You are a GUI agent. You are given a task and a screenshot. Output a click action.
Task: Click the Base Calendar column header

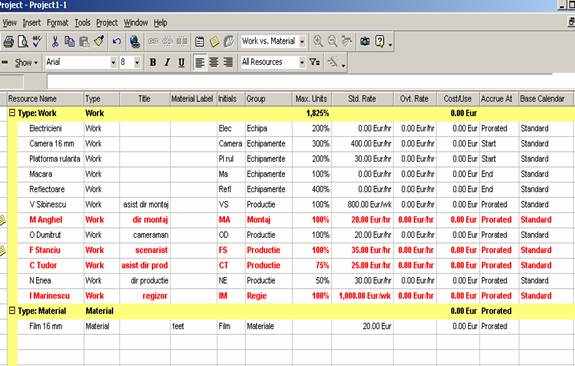point(546,99)
